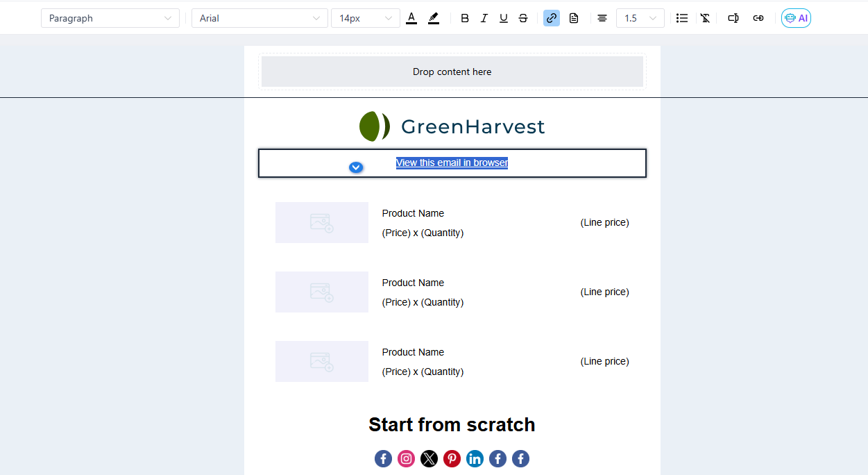Select the top product image placeholder
Image resolution: width=868 pixels, height=475 pixels.
click(322, 223)
